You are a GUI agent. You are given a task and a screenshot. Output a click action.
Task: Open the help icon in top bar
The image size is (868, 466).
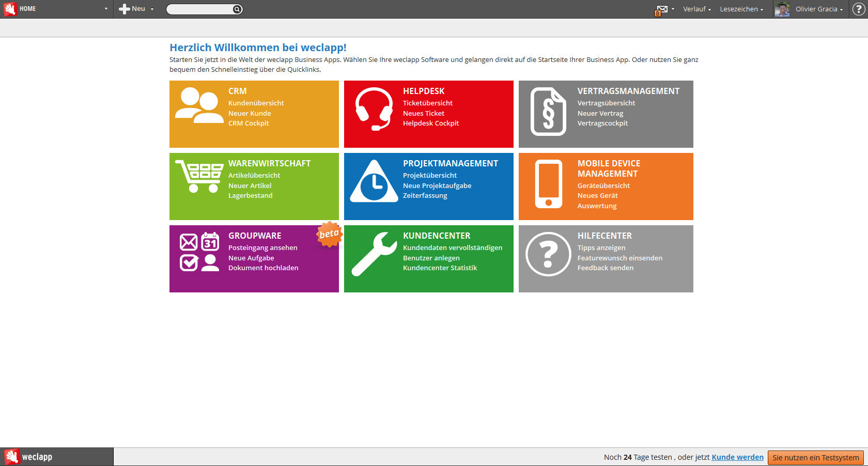859,9
